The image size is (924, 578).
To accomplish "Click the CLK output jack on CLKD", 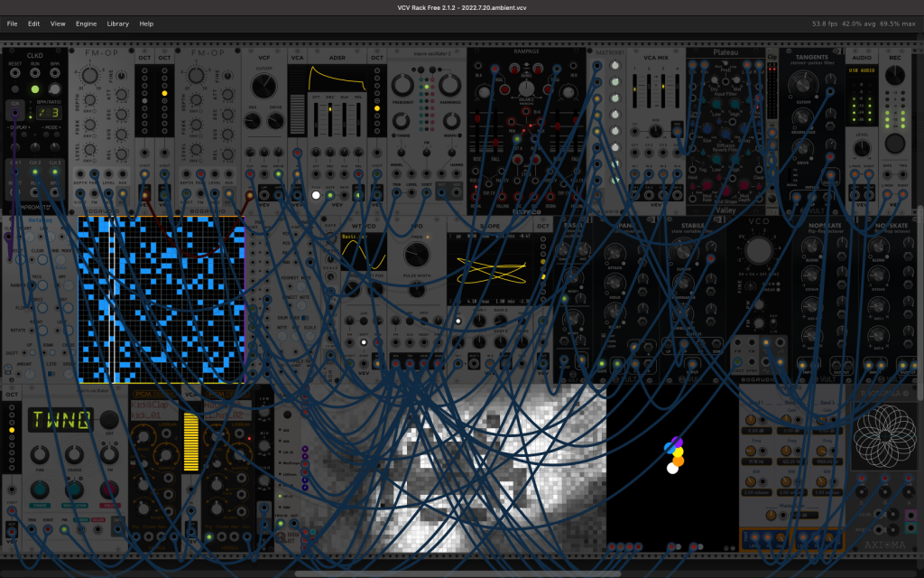I will click(x=14, y=112).
